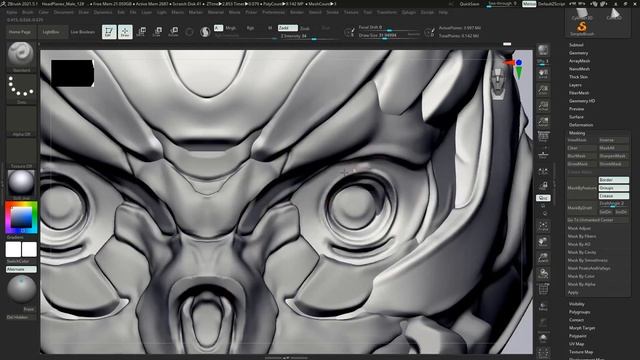Open Mask By Cavity options
The height and width of the screenshot is (360, 640).
582,252
